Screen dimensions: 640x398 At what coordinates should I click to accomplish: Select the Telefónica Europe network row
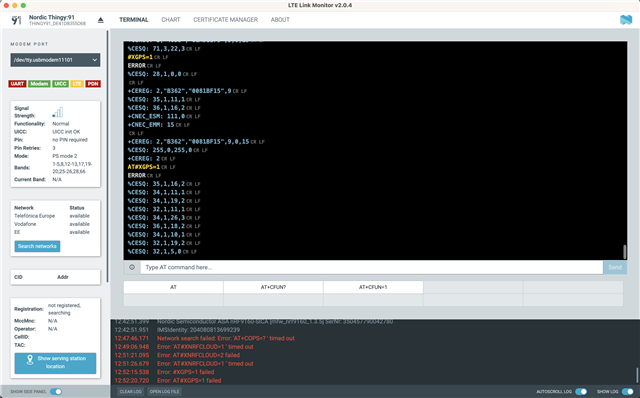(52, 216)
